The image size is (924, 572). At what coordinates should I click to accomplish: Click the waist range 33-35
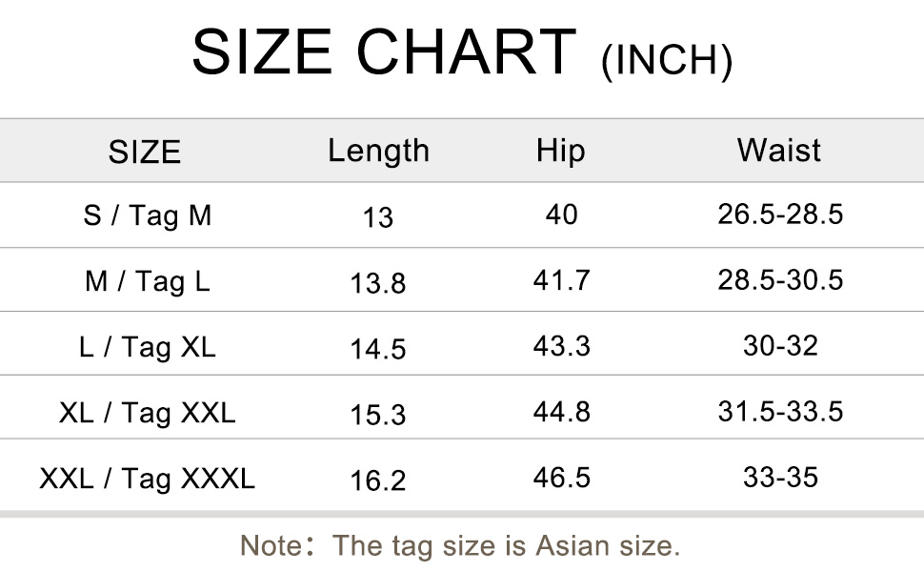click(x=780, y=477)
